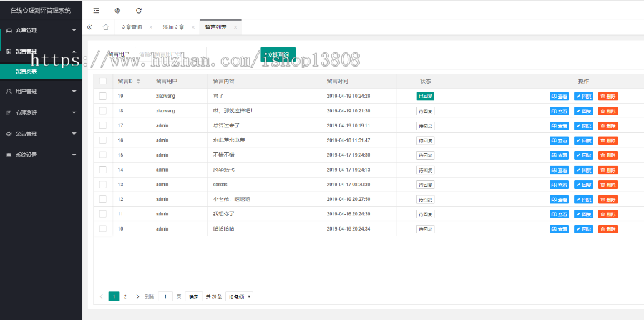Collapse the sidebar with the hamburger icon
Screen dimensions: 644x320
click(96, 11)
